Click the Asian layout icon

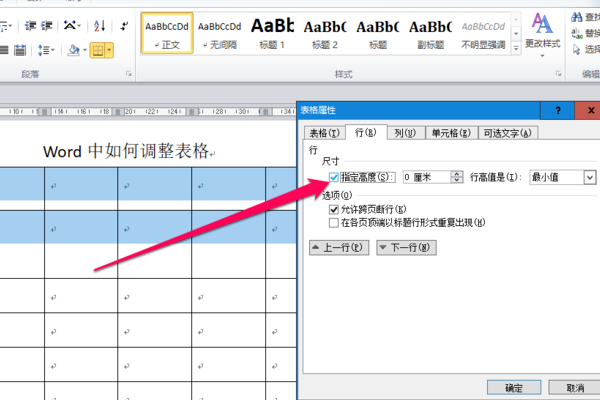coord(70,26)
